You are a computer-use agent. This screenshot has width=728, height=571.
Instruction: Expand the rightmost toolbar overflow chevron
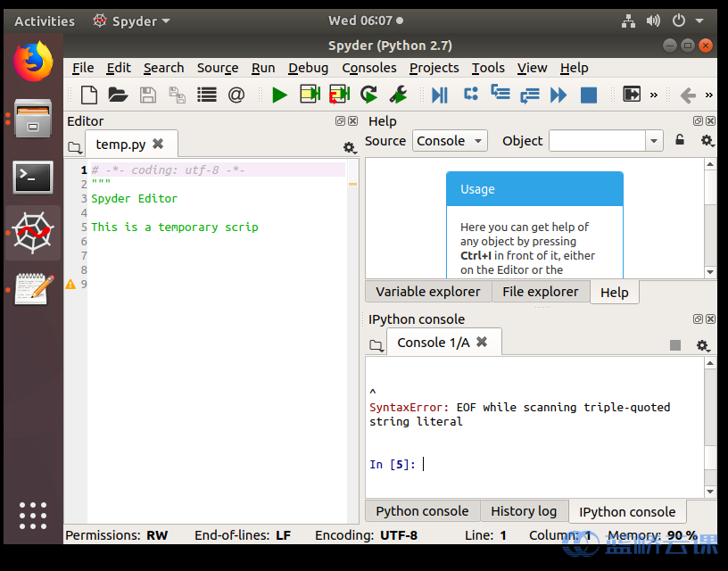coord(709,95)
